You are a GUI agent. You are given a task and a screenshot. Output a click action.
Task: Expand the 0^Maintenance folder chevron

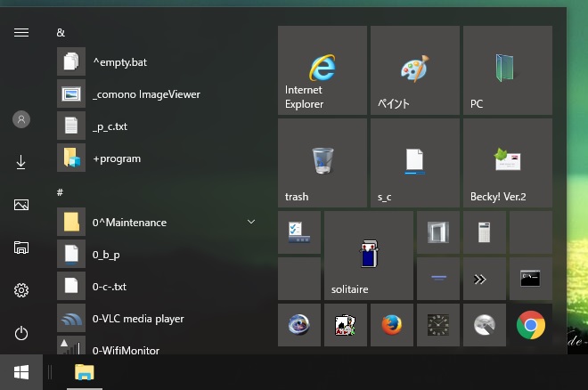pos(251,222)
